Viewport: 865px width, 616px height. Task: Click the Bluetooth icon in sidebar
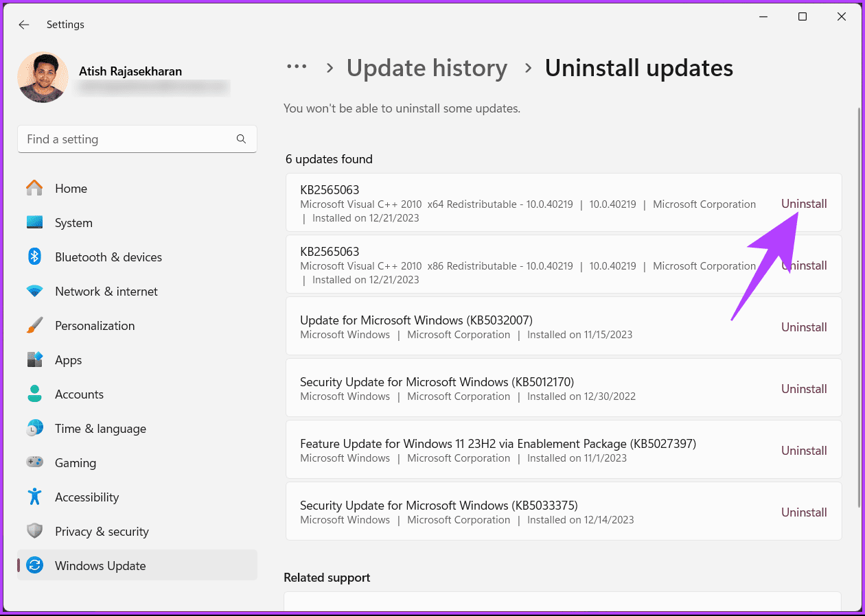click(34, 257)
